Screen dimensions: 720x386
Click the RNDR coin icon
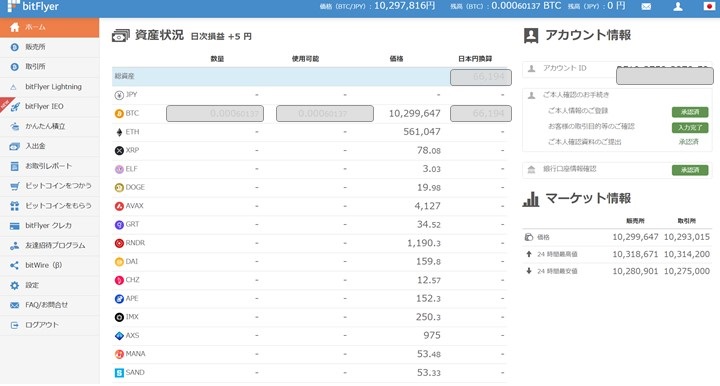[x=119, y=243]
